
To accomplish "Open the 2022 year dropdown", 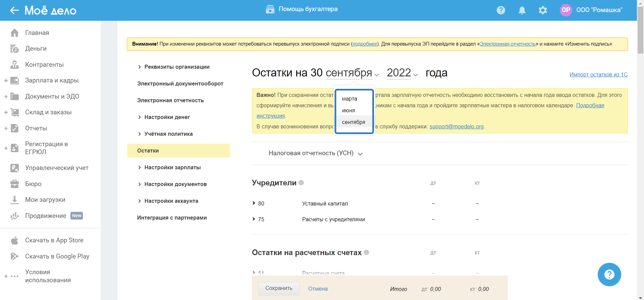I will pos(402,73).
